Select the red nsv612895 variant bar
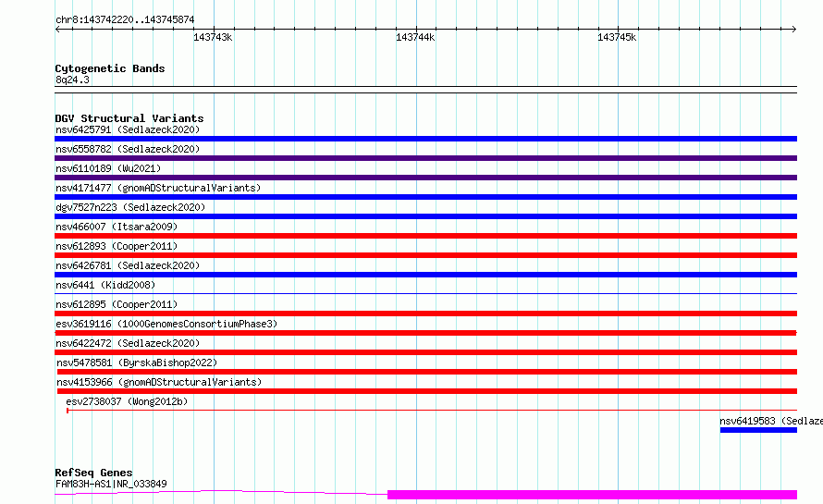This screenshot has height=504, width=823. click(x=425, y=313)
